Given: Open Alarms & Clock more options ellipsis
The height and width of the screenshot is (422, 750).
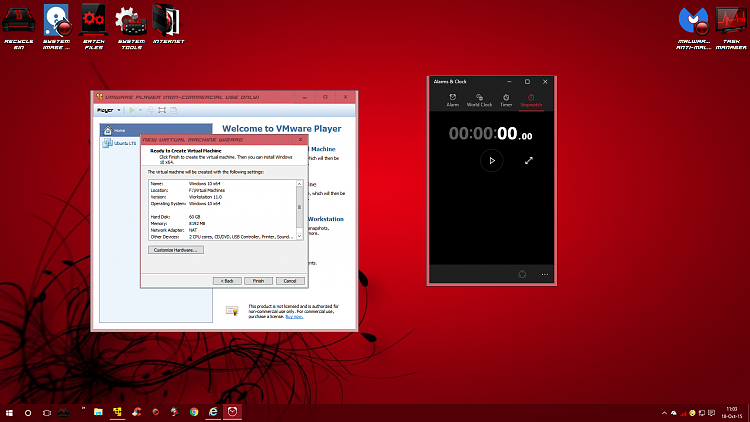Looking at the screenshot, I should [544, 274].
